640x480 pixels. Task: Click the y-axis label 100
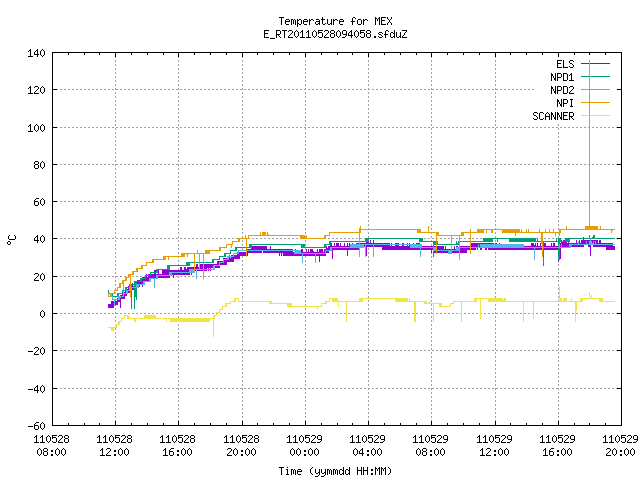pyautogui.click(x=36, y=128)
